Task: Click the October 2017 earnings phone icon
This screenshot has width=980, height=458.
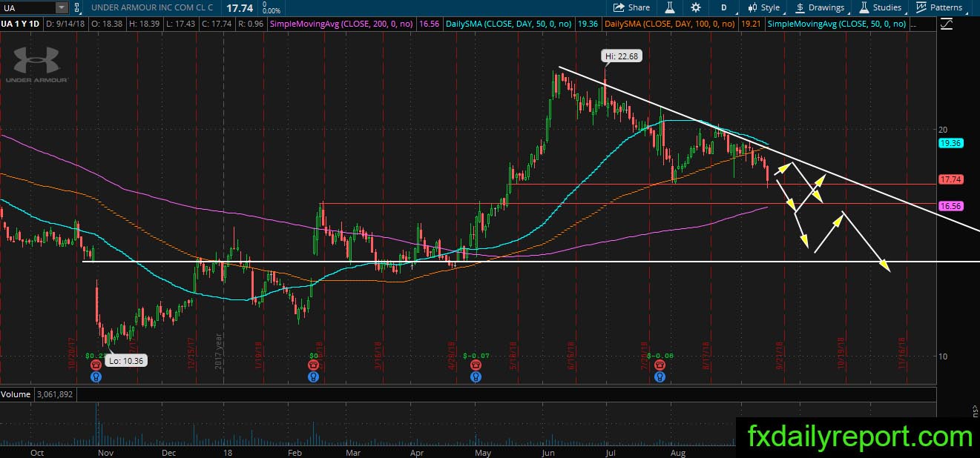Action: 96,365
